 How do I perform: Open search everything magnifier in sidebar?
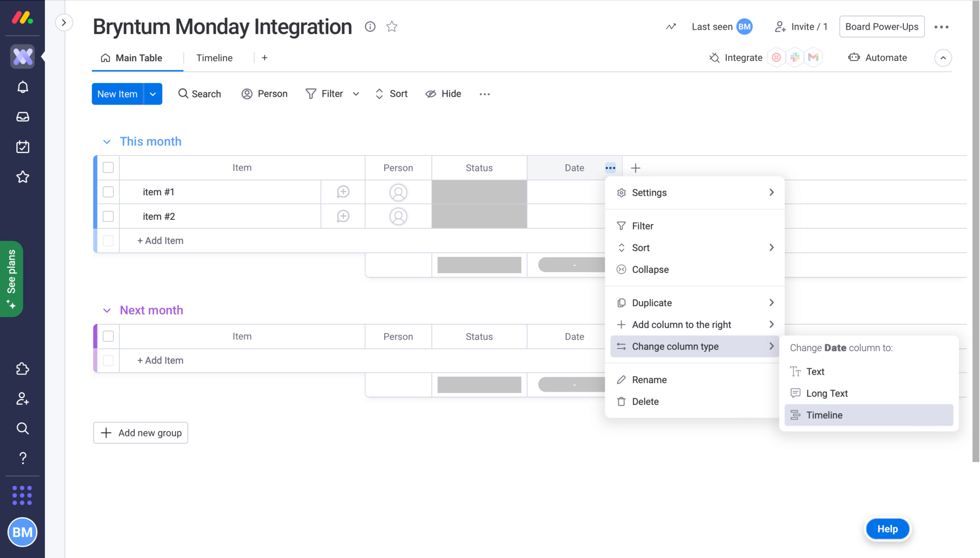(22, 428)
